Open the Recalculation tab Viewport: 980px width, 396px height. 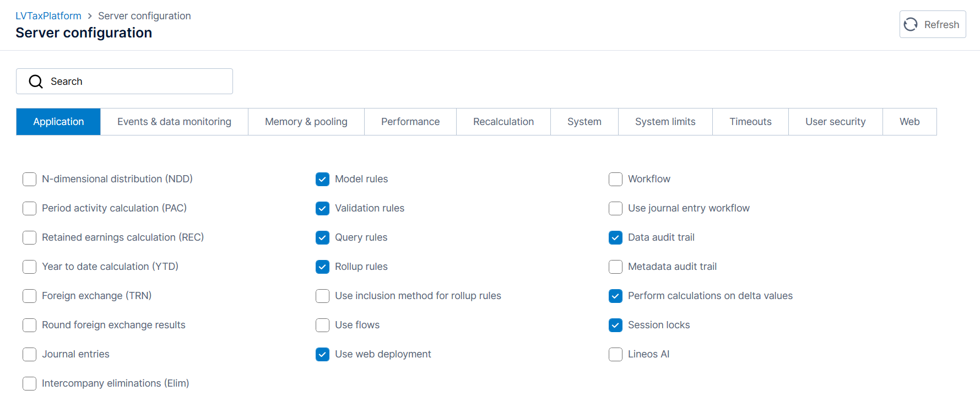pos(503,122)
